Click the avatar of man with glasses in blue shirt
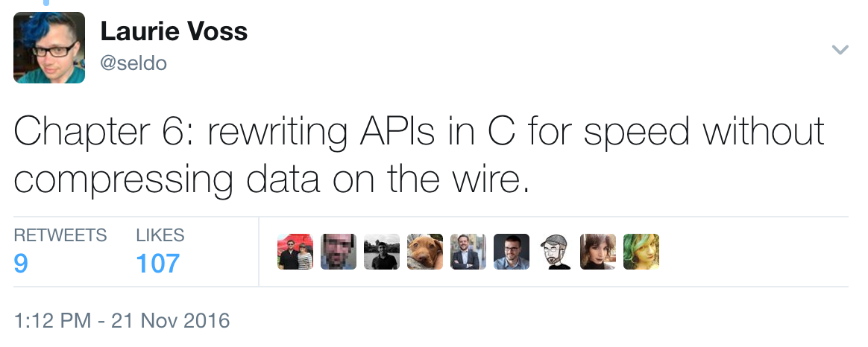 pyautogui.click(x=512, y=252)
